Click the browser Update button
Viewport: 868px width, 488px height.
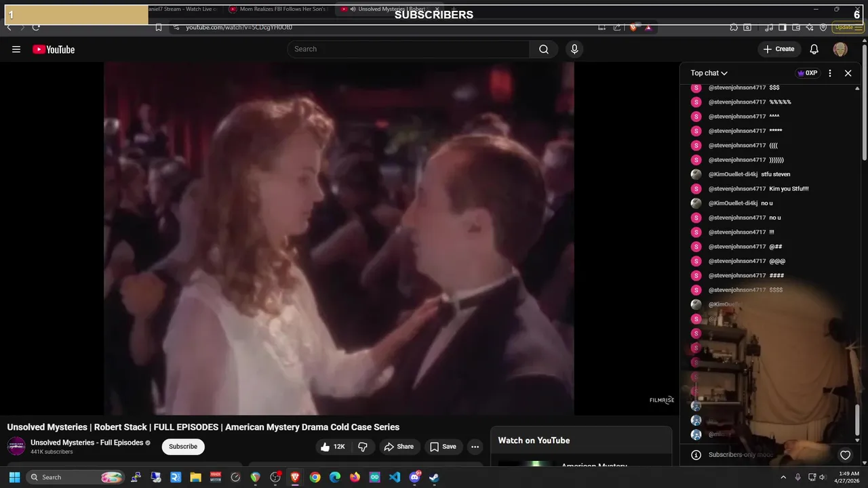coord(848,27)
